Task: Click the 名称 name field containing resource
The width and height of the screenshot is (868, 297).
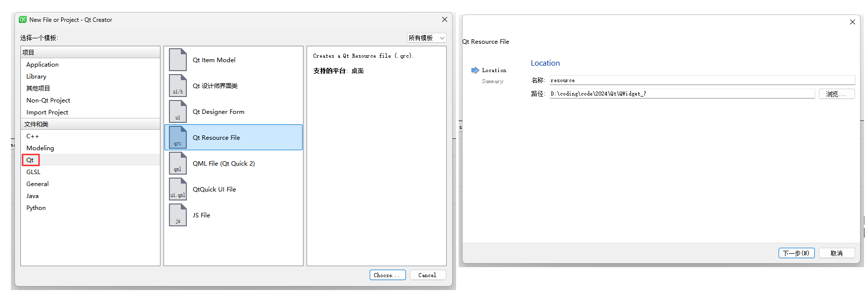Action: [x=702, y=80]
